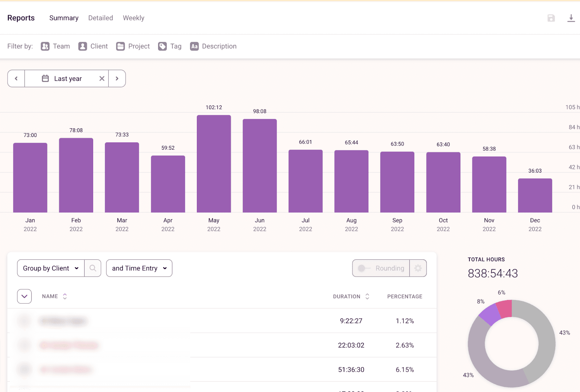Image resolution: width=580 pixels, height=392 pixels.
Task: Select the Jan 2022 bar
Action: tap(30, 178)
